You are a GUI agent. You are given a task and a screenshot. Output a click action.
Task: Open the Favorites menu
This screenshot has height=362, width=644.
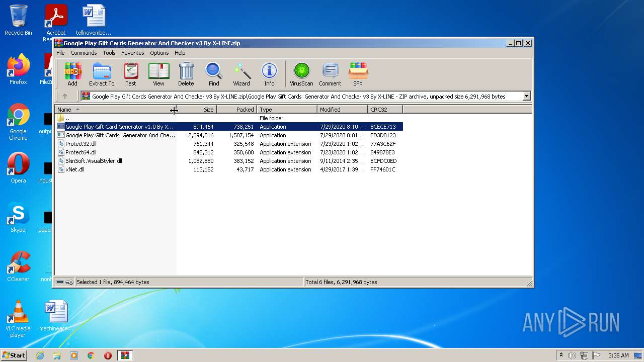(x=133, y=53)
